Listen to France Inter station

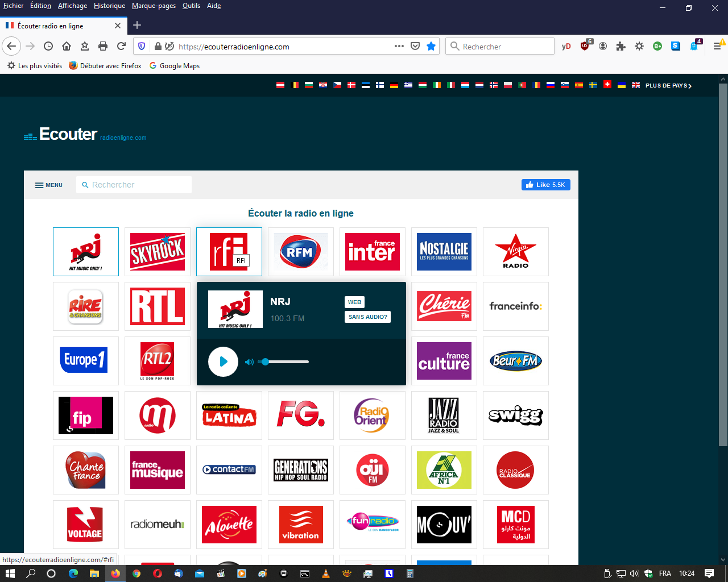click(373, 252)
